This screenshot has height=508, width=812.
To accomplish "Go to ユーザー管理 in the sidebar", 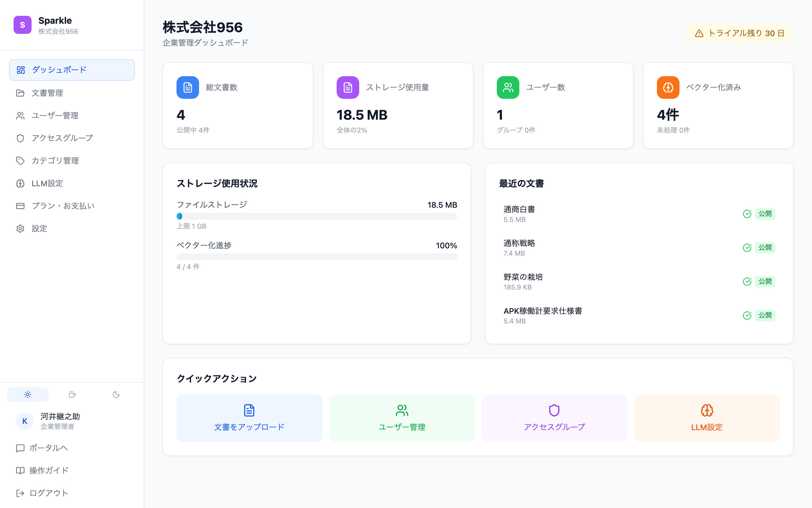I will (x=72, y=116).
